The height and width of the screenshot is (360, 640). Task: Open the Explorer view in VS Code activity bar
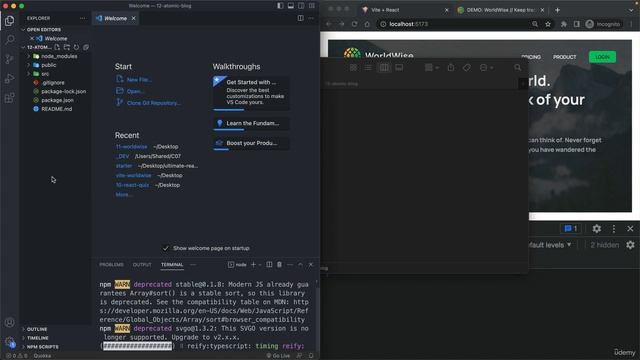click(9, 20)
